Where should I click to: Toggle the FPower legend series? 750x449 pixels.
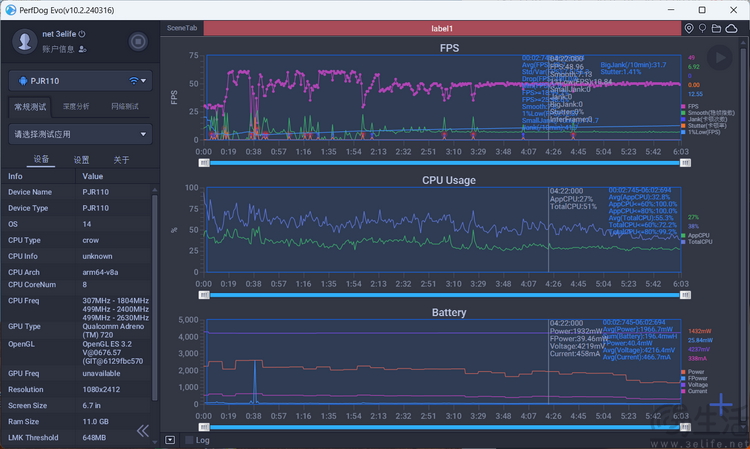tap(694, 378)
